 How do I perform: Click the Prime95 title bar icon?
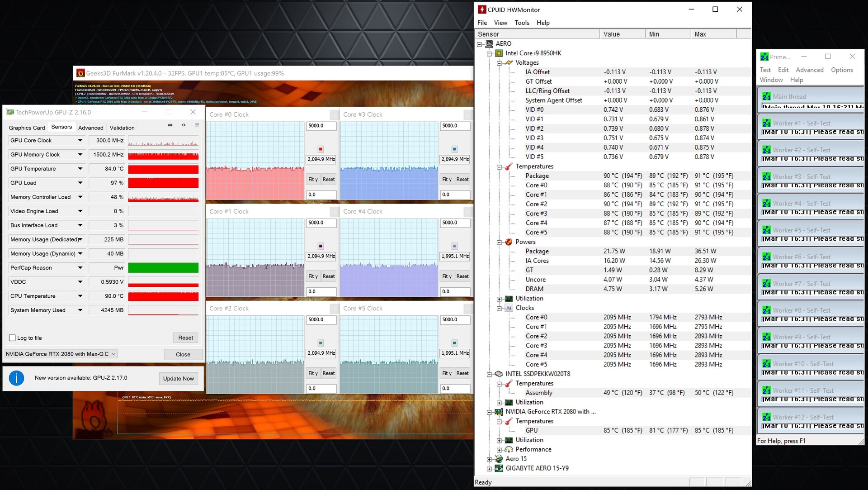(764, 57)
